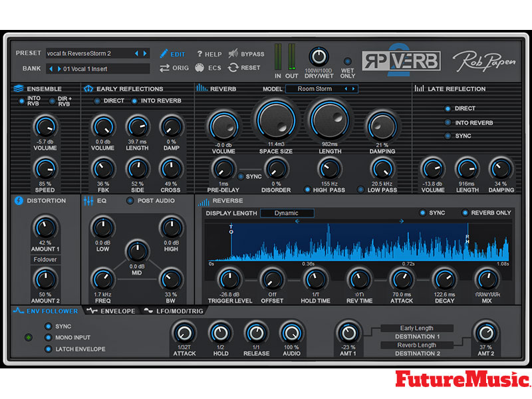
Task: Select previous preset arrow
Action: pos(137,53)
